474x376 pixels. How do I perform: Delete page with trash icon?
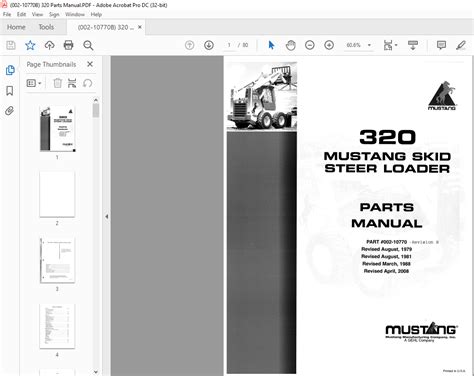pyautogui.click(x=57, y=83)
